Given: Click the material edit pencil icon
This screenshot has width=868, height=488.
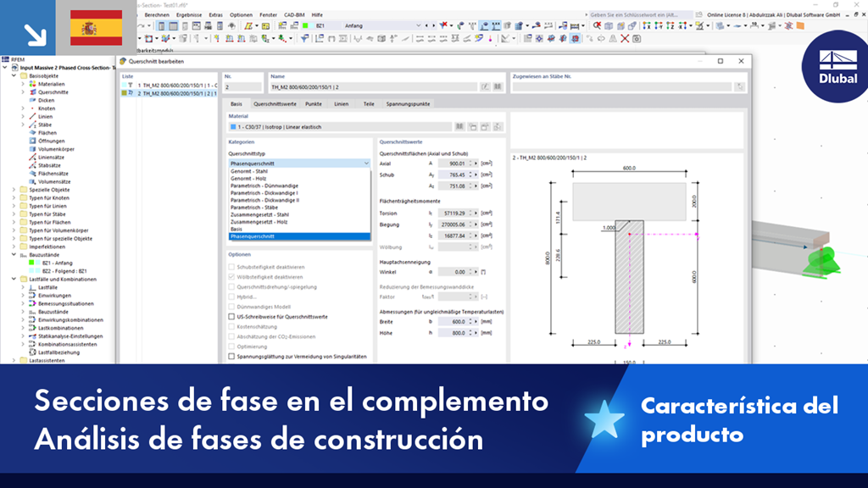Looking at the screenshot, I should 485,126.
